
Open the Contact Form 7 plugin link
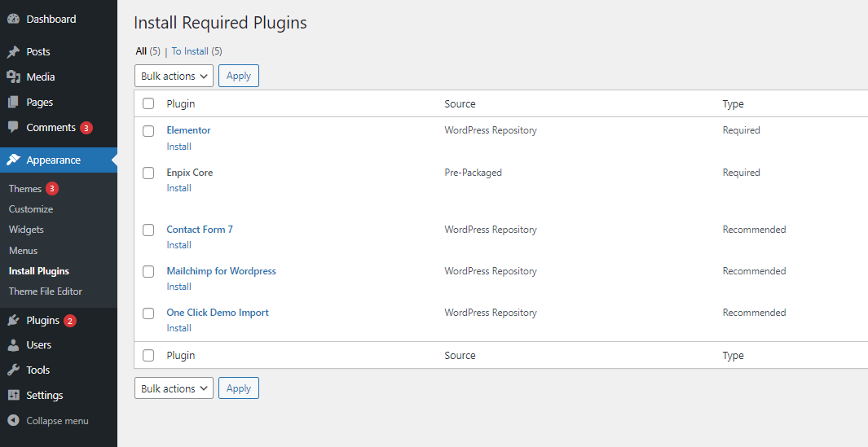[x=200, y=230]
